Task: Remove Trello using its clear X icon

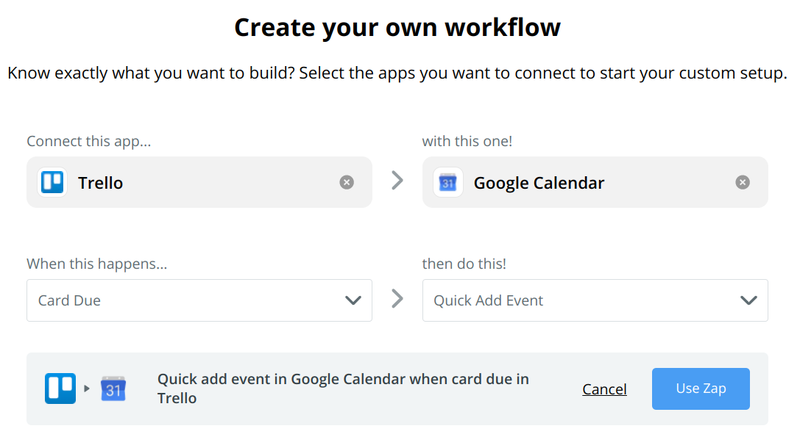Action: coord(346,182)
